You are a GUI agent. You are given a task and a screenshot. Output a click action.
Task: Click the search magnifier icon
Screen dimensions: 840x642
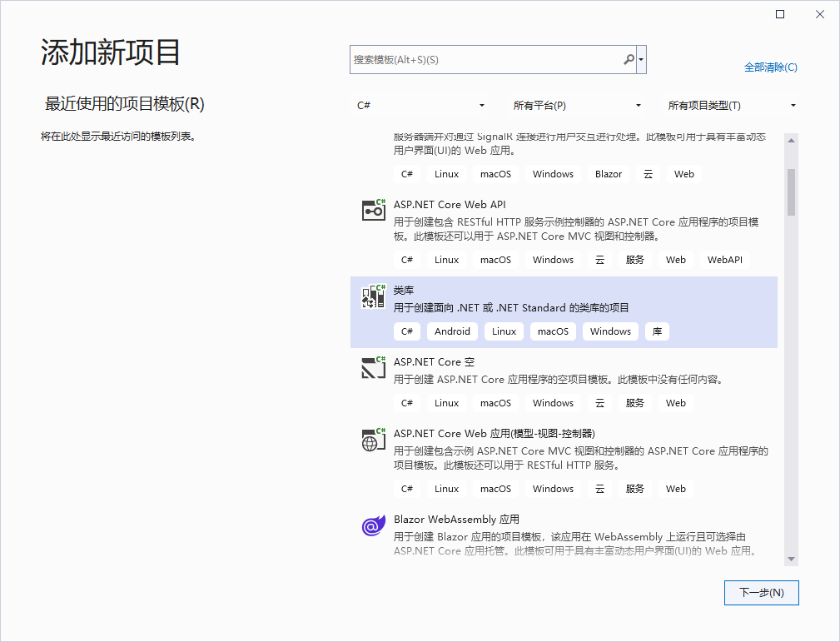pos(629,59)
